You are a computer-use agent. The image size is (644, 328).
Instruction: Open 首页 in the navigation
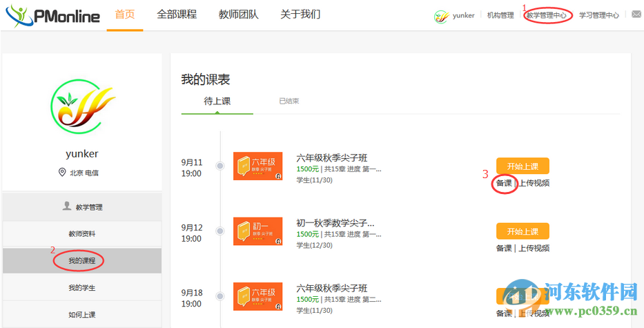[125, 15]
